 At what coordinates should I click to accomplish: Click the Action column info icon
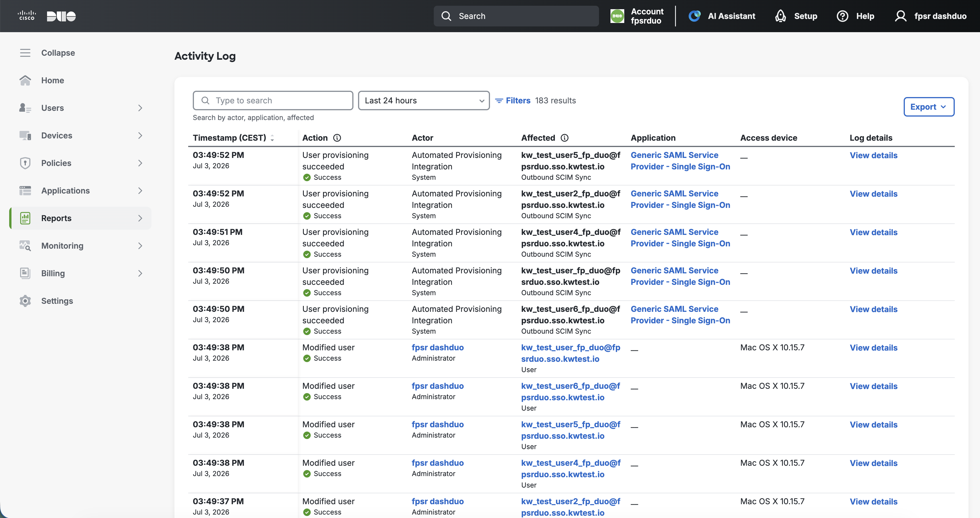pyautogui.click(x=337, y=138)
